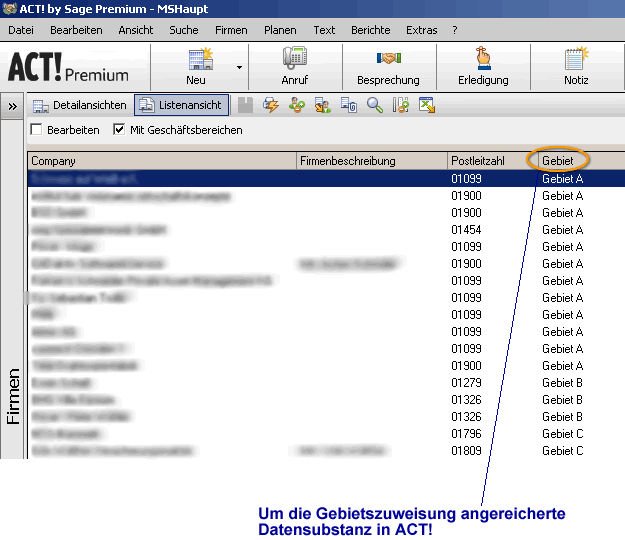Viewport: 625px width, 540px height.
Task: Open the Firmen menu
Action: [x=231, y=30]
